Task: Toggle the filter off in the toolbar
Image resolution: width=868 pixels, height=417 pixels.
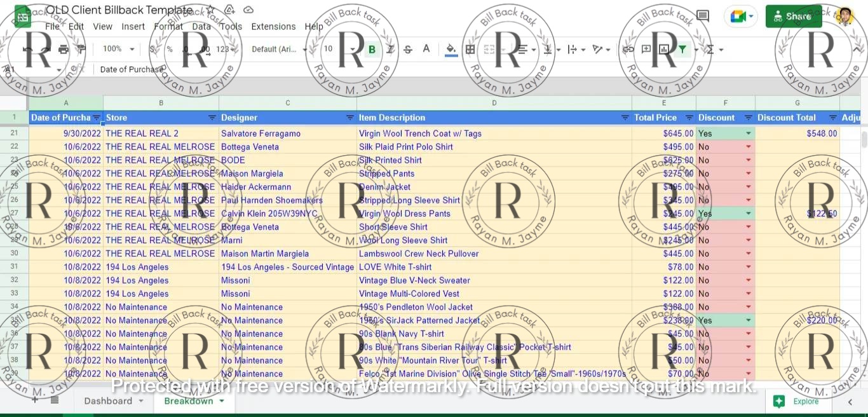Action: (x=682, y=49)
